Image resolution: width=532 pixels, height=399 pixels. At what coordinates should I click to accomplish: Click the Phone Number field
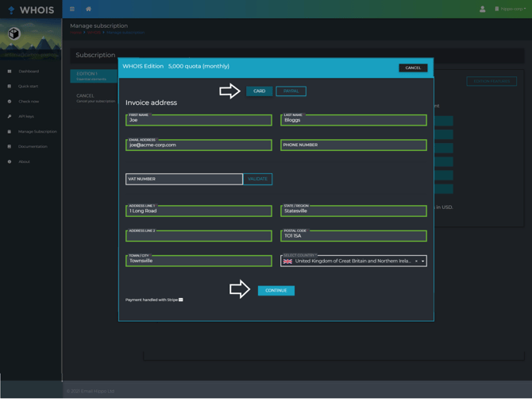353,145
